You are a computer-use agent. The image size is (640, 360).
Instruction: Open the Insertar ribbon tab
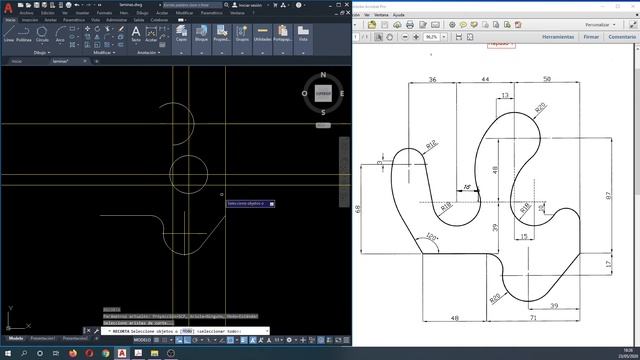pyautogui.click(x=29, y=20)
